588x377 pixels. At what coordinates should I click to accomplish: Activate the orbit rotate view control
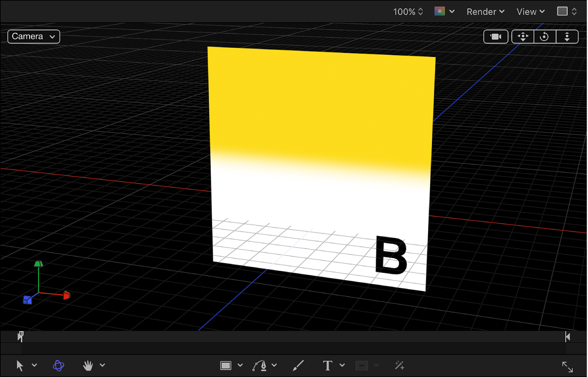click(x=544, y=37)
